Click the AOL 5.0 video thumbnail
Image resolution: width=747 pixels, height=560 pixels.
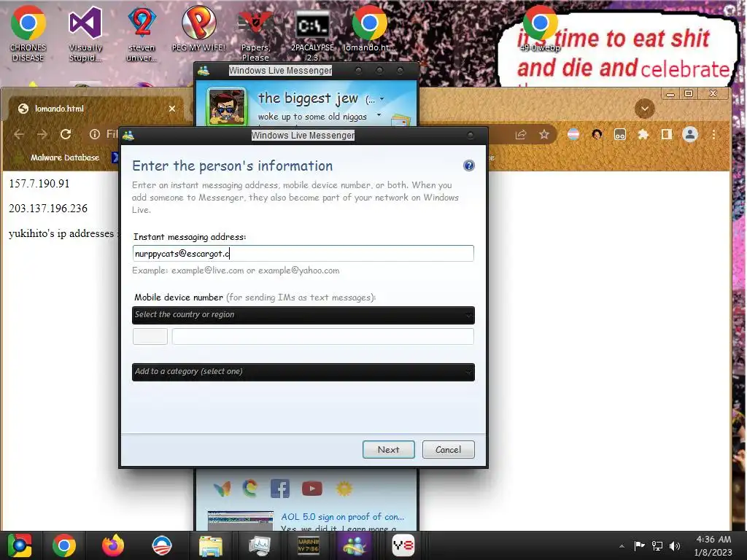pyautogui.click(x=241, y=521)
